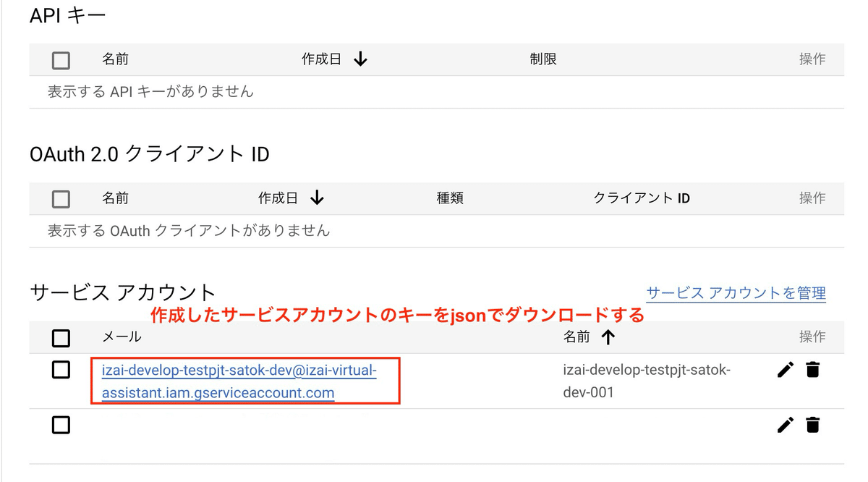Click the pencil edit icon for service account dev-001
The width and height of the screenshot is (868, 482).
(786, 370)
